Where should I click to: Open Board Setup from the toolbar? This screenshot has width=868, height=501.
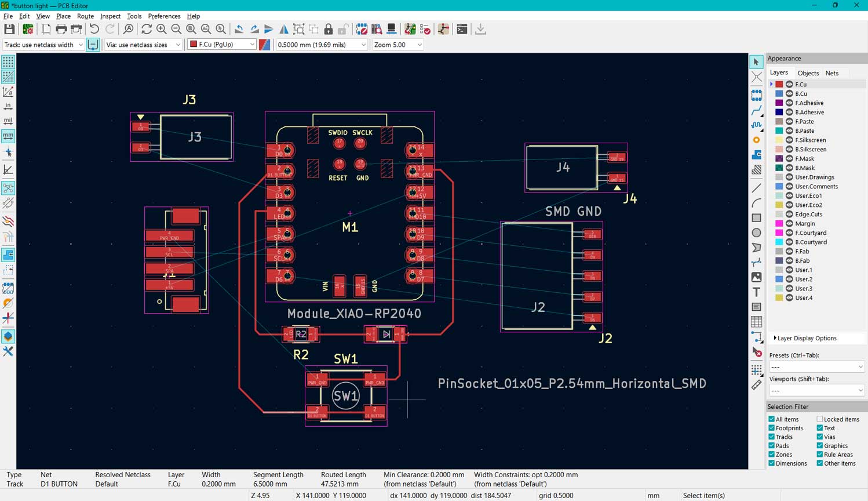pos(27,29)
